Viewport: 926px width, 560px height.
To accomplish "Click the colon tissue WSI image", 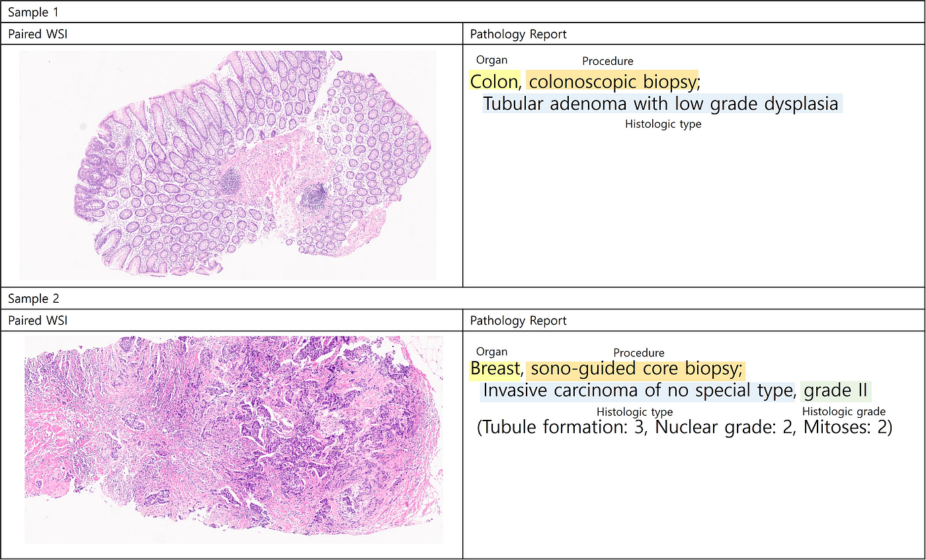I will point(228,165).
